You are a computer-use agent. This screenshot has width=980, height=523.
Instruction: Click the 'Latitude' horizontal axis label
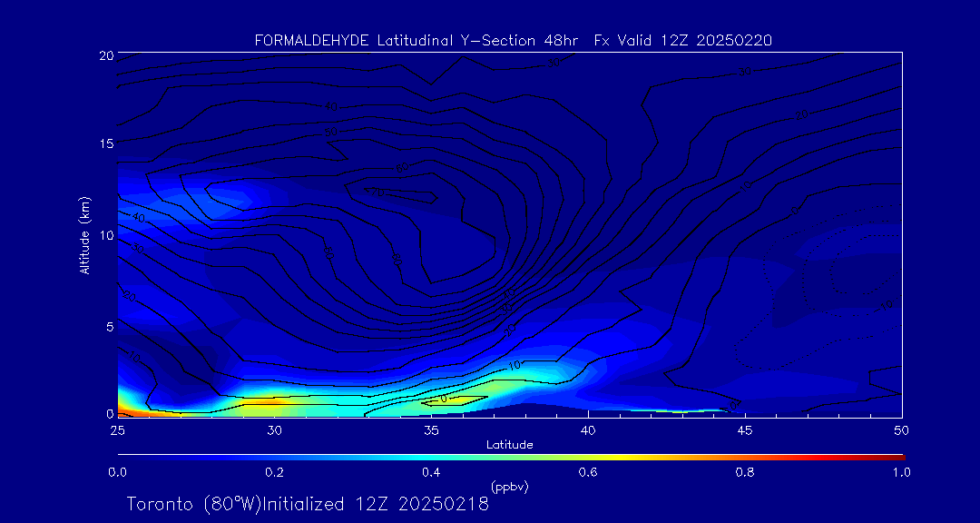509,445
